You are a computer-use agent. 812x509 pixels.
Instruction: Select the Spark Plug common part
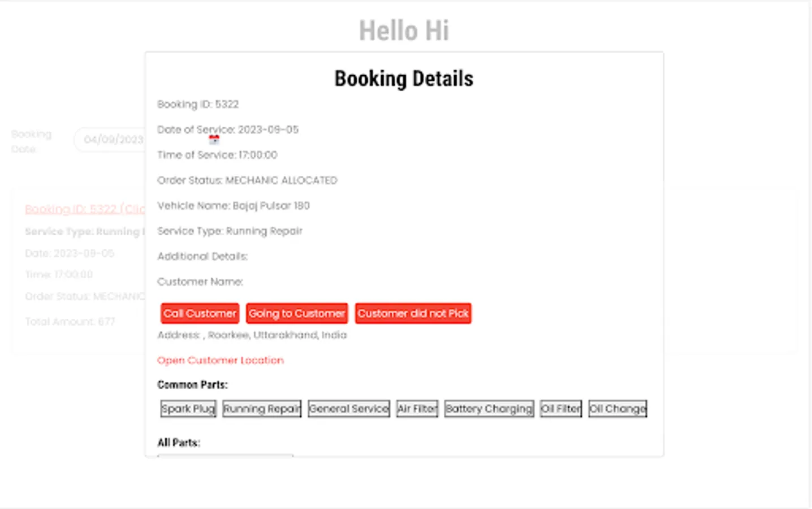click(188, 408)
